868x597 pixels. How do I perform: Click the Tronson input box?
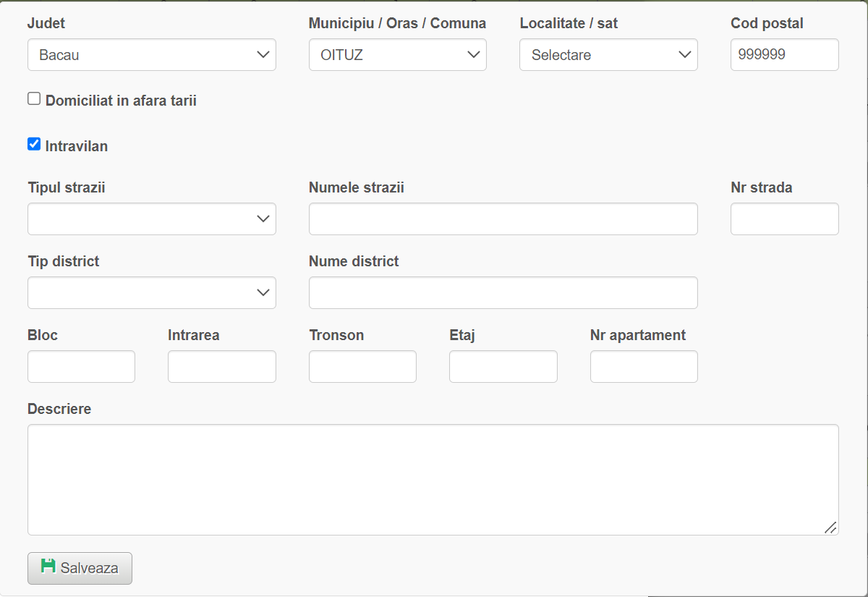pyautogui.click(x=362, y=367)
